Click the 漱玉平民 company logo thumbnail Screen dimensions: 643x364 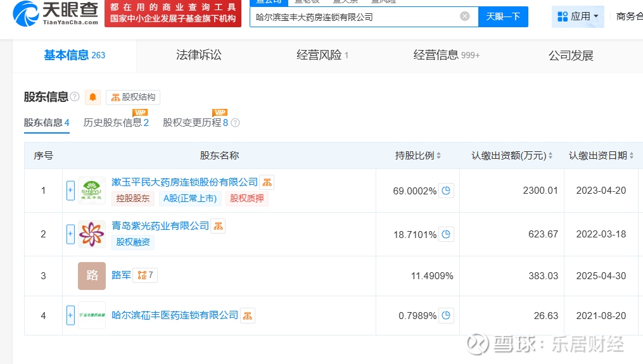(x=92, y=191)
